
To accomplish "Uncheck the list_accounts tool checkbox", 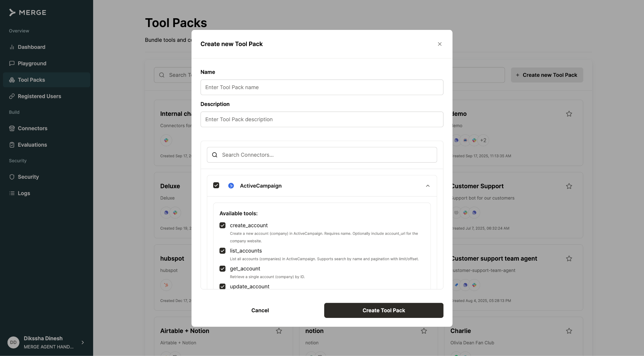I will (x=222, y=251).
